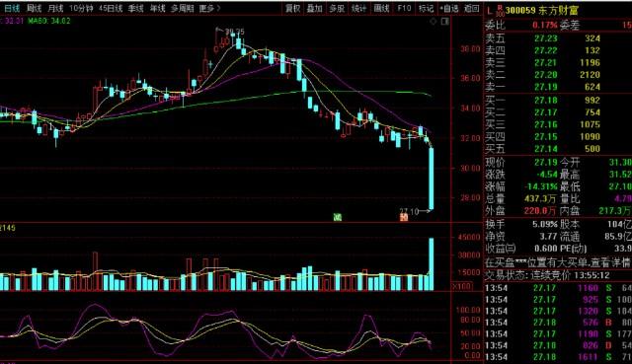Viewport: 632px width, 364px height.
Task: Click the 净资 value 3.77
Action: coord(549,236)
